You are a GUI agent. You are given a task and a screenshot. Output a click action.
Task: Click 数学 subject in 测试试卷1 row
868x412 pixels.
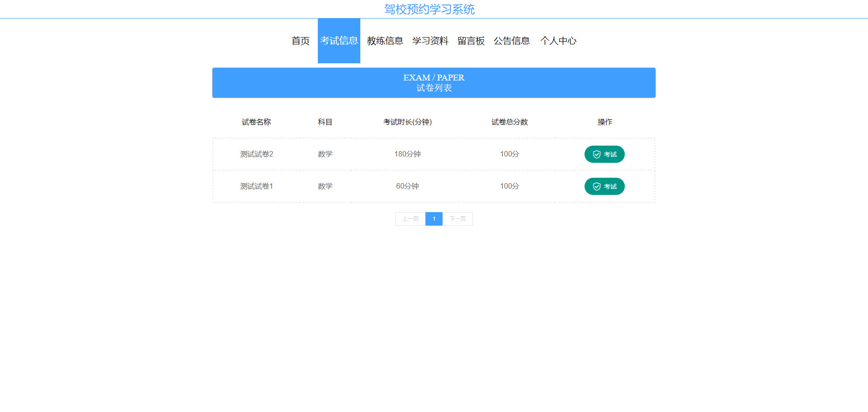coord(325,186)
